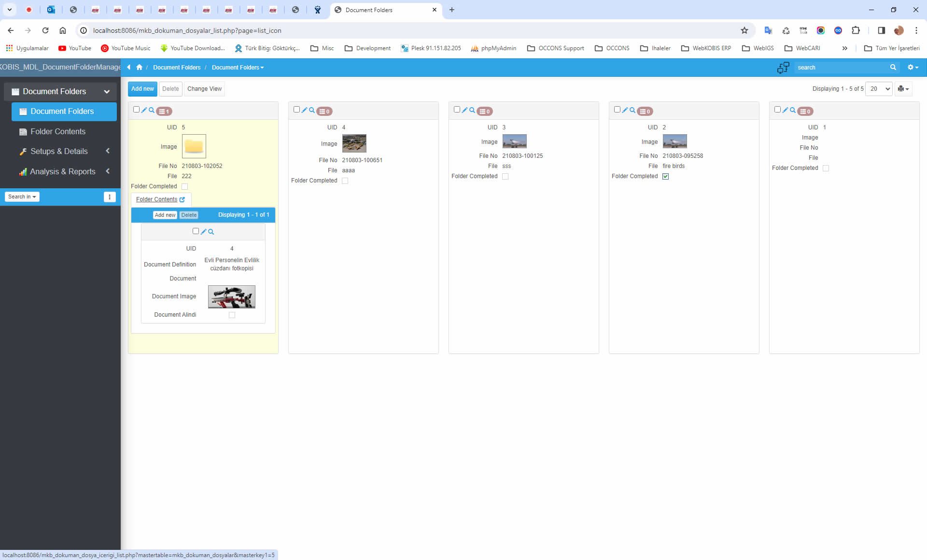Click the view magnifier icon on UID 2 card
The width and height of the screenshot is (927, 560).
pos(632,110)
